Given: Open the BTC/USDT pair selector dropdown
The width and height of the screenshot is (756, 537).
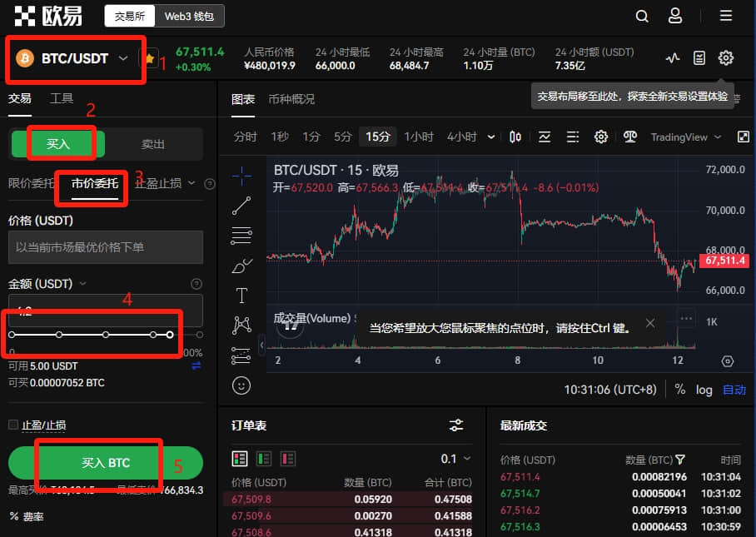Looking at the screenshot, I should pyautogui.click(x=72, y=58).
